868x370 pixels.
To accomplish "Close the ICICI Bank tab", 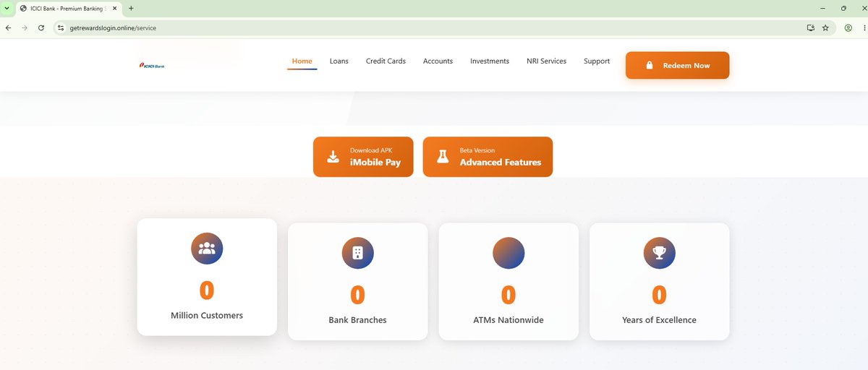I will (x=116, y=8).
